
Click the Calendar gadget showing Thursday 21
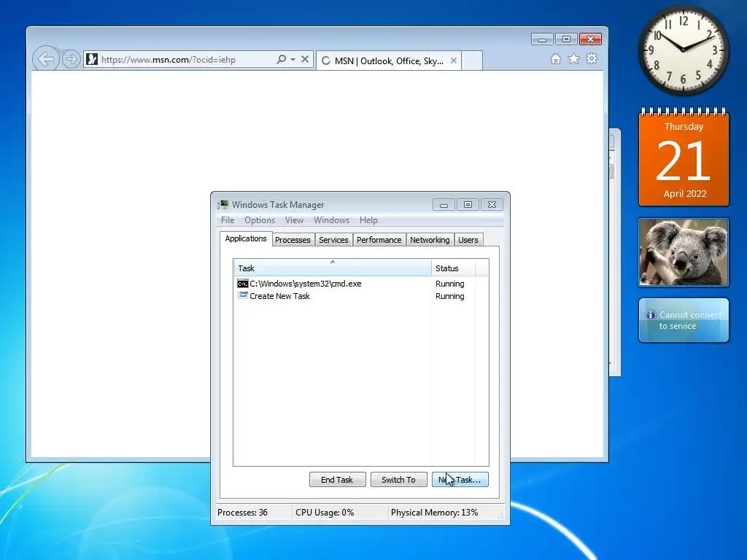click(x=684, y=157)
